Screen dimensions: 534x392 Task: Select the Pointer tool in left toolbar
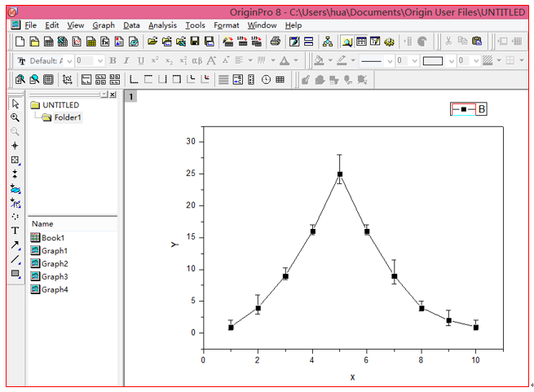tap(15, 104)
